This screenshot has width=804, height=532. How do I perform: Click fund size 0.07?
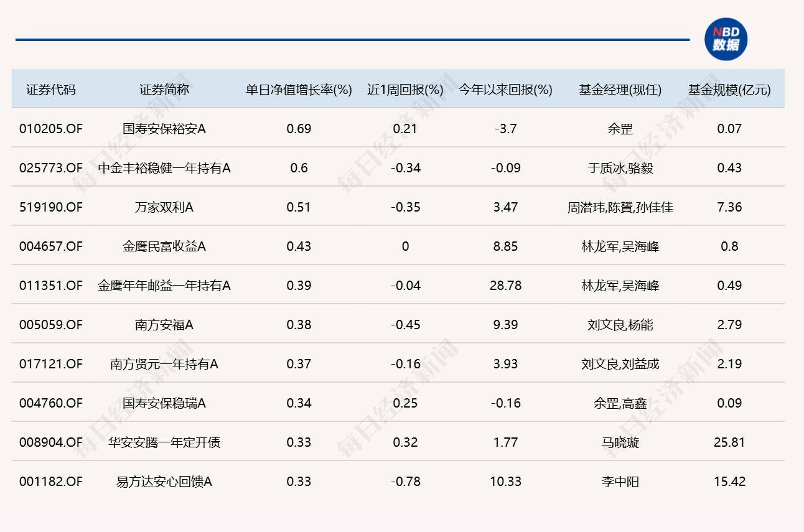tap(729, 129)
